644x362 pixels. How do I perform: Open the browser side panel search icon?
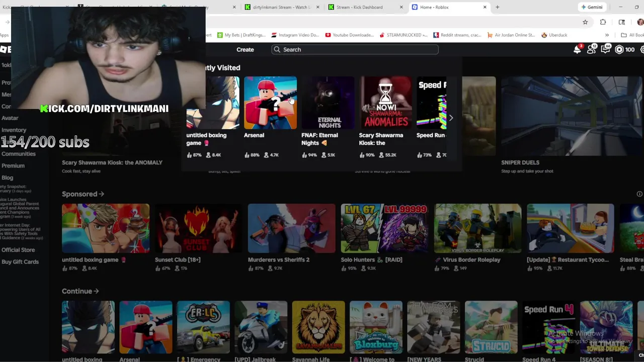[622, 22]
